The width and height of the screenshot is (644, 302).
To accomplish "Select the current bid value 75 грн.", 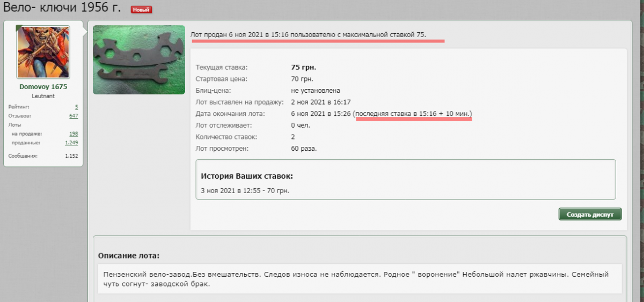I will 304,68.
